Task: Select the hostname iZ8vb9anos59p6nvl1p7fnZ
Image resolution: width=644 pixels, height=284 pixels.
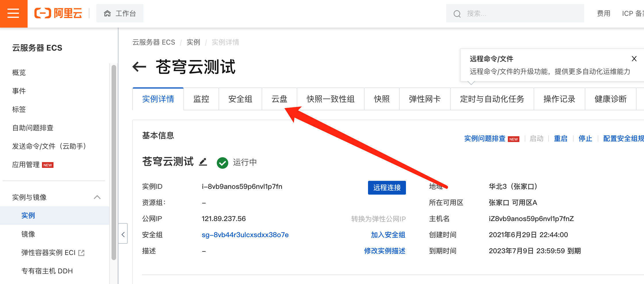Action: (531, 219)
